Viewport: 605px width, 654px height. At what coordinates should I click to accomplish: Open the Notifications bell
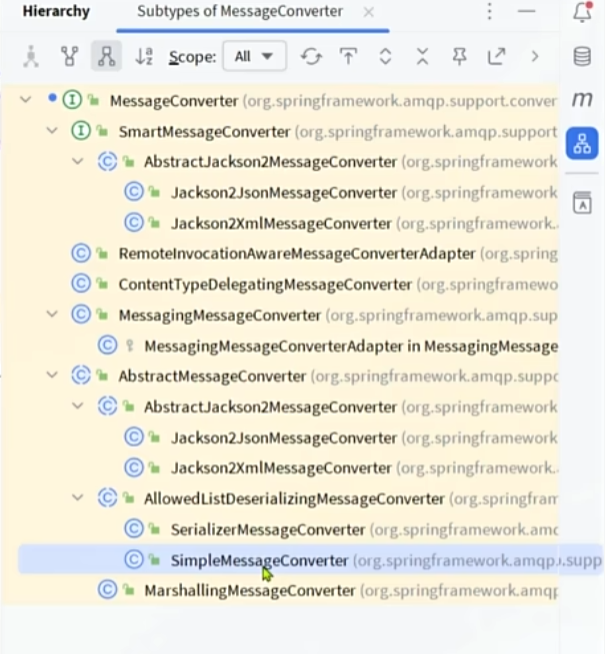(x=582, y=12)
